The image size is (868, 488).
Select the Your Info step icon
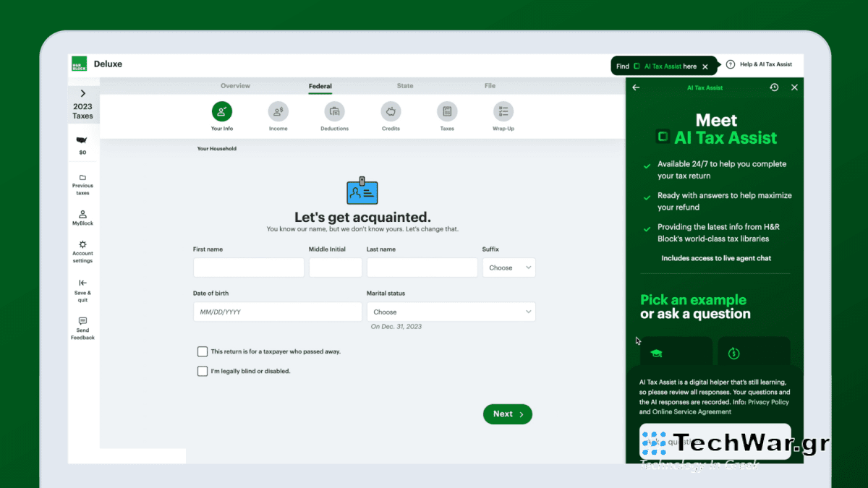(221, 111)
